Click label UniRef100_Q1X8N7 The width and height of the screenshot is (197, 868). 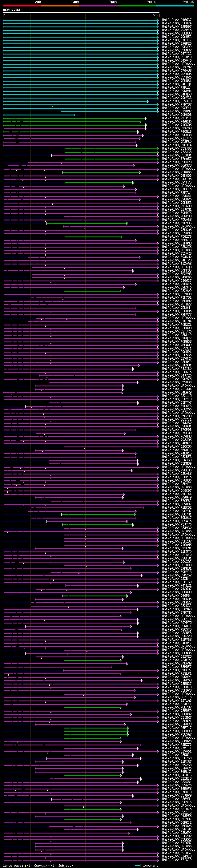coord(177,111)
